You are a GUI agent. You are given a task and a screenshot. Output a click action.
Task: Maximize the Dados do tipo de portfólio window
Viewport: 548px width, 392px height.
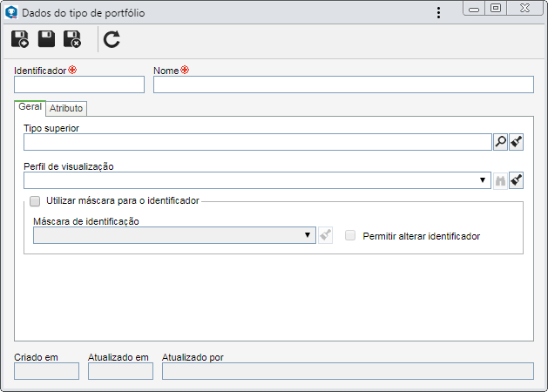pos(496,8)
